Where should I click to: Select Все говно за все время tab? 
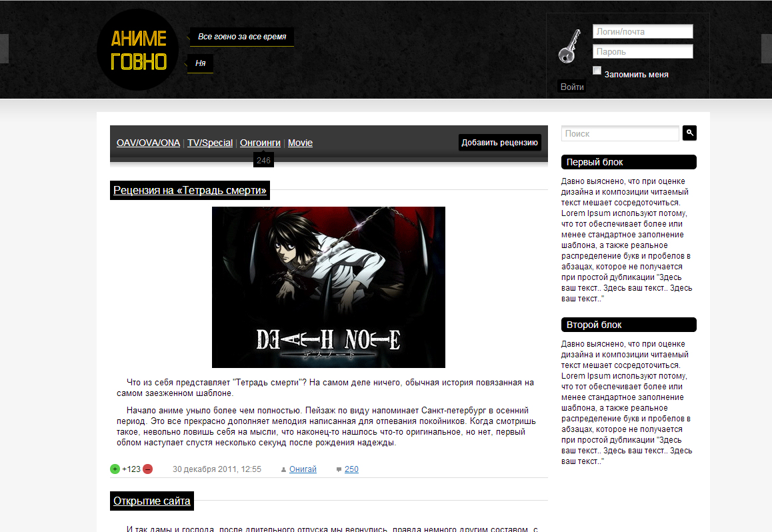[242, 37]
